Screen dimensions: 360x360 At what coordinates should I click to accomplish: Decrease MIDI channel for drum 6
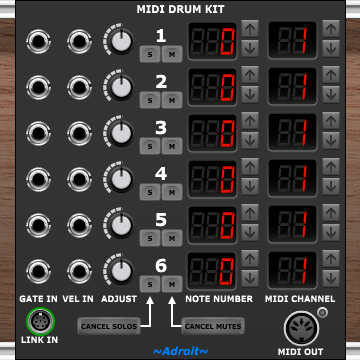pos(331,279)
